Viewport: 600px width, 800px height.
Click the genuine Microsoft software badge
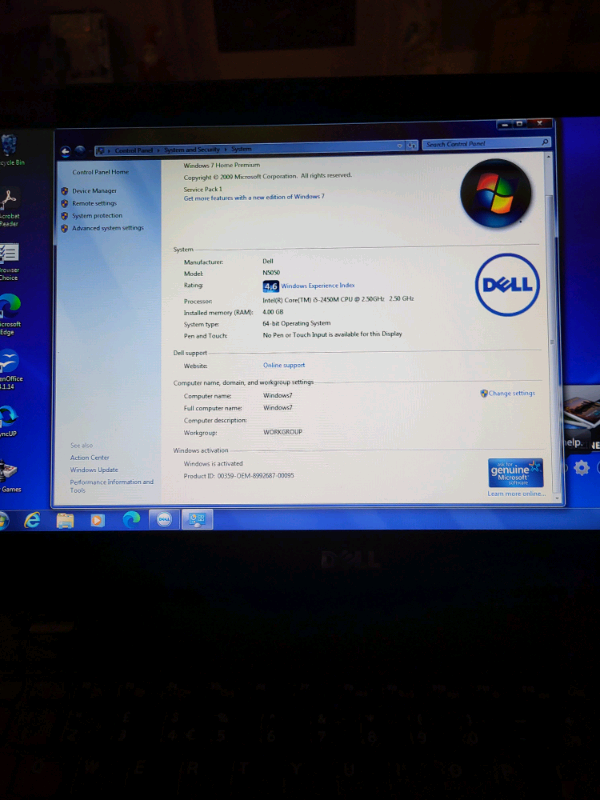(x=515, y=472)
